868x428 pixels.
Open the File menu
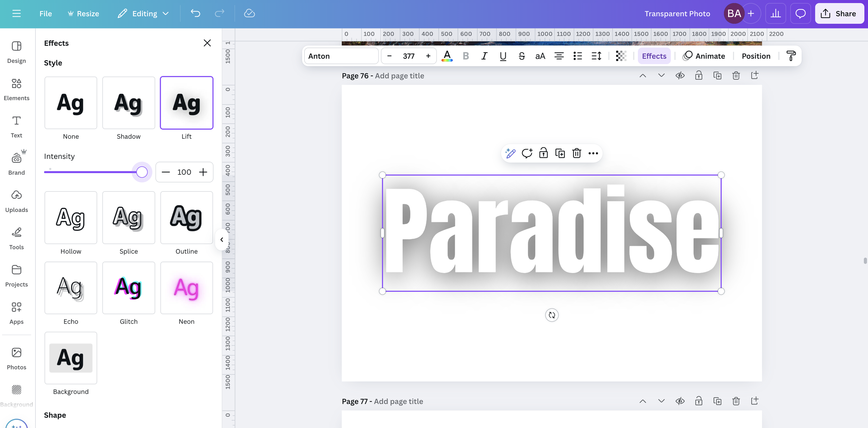point(45,14)
